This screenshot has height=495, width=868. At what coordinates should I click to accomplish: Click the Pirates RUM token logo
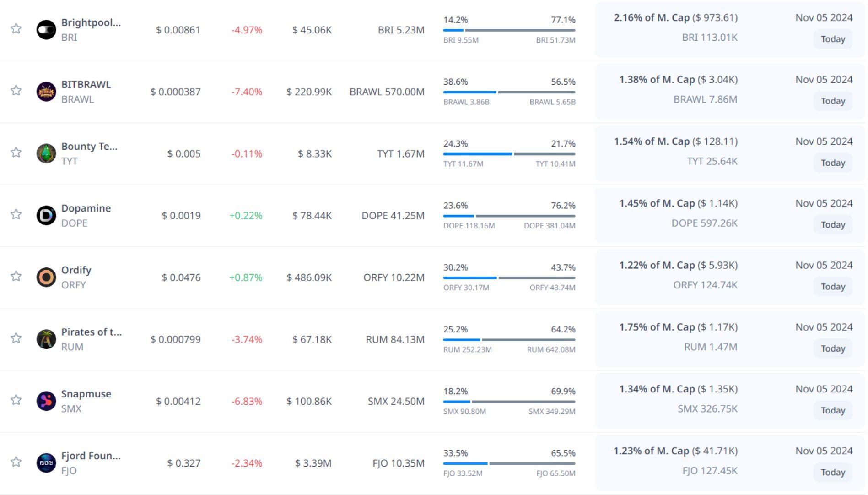[46, 339]
